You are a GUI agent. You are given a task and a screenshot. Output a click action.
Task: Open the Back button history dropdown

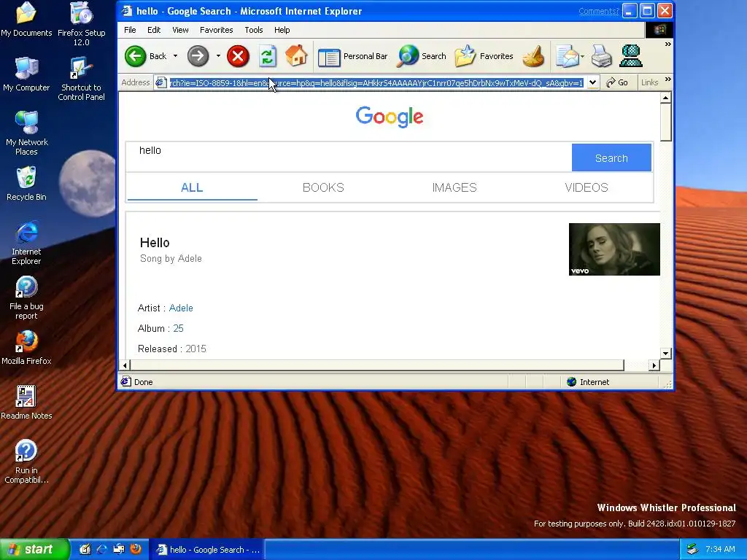[x=175, y=56]
